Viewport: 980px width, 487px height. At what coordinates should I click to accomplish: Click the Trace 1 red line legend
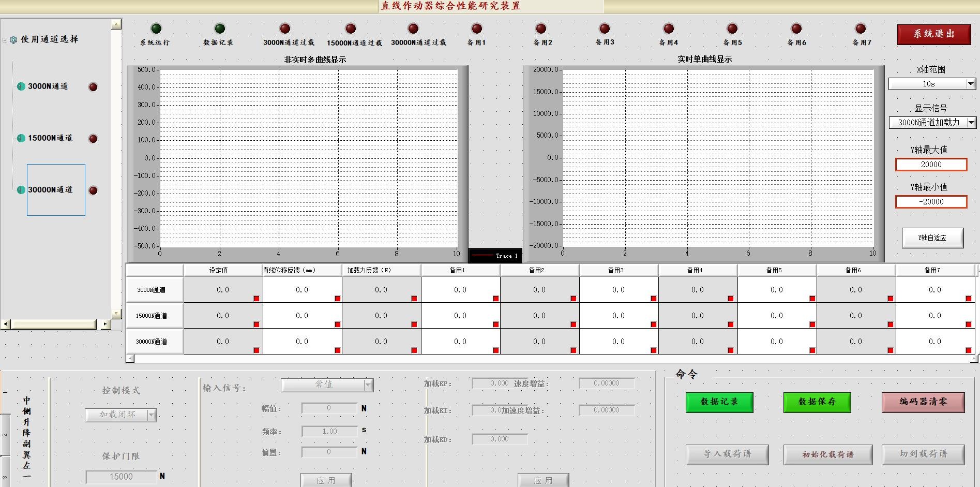click(481, 256)
